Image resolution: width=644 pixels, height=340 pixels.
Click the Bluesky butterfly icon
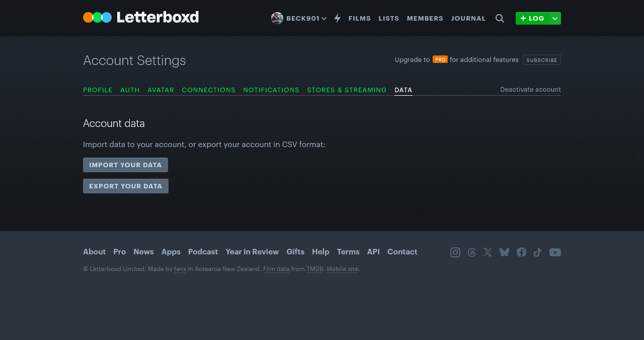tap(504, 252)
